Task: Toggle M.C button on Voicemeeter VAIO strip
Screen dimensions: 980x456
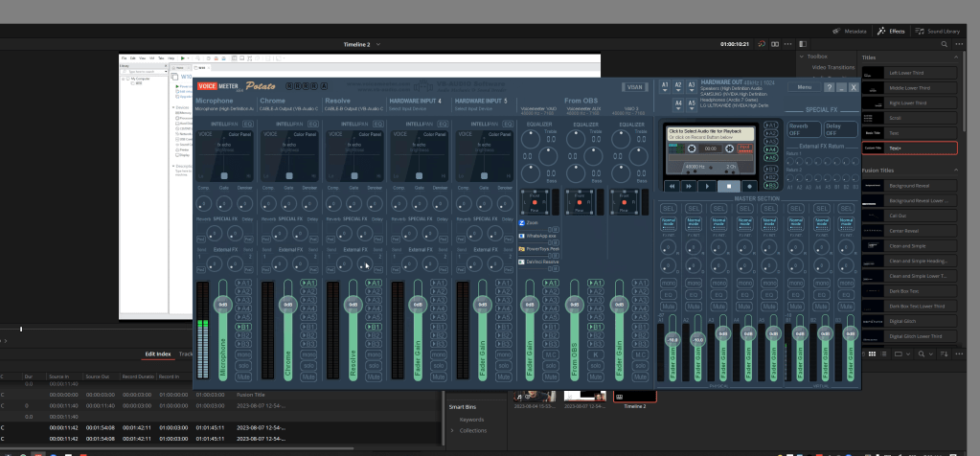Action: (x=551, y=354)
